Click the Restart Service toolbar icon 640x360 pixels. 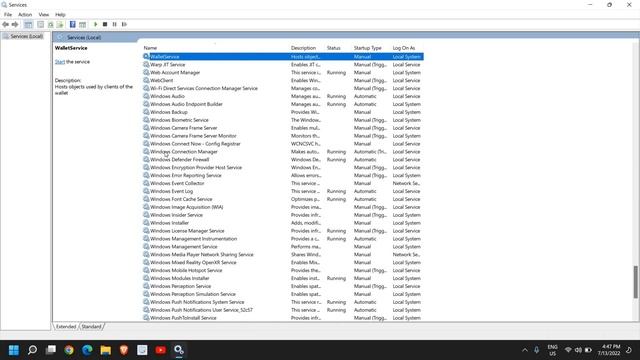pyautogui.click(x=124, y=24)
